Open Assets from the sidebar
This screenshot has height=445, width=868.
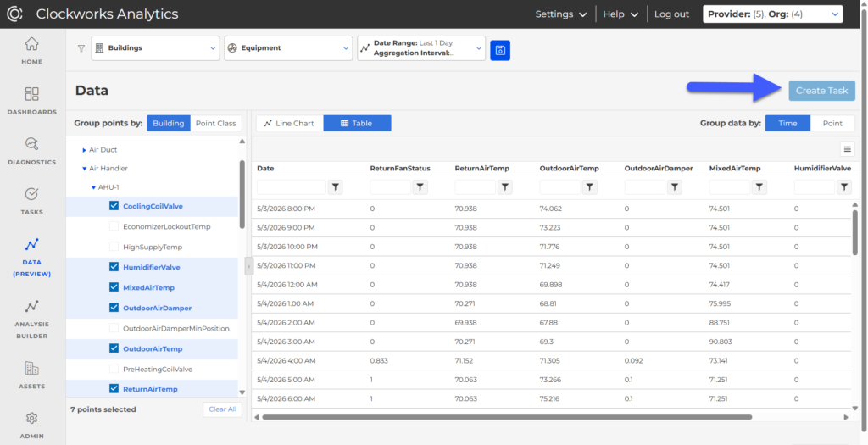click(32, 375)
